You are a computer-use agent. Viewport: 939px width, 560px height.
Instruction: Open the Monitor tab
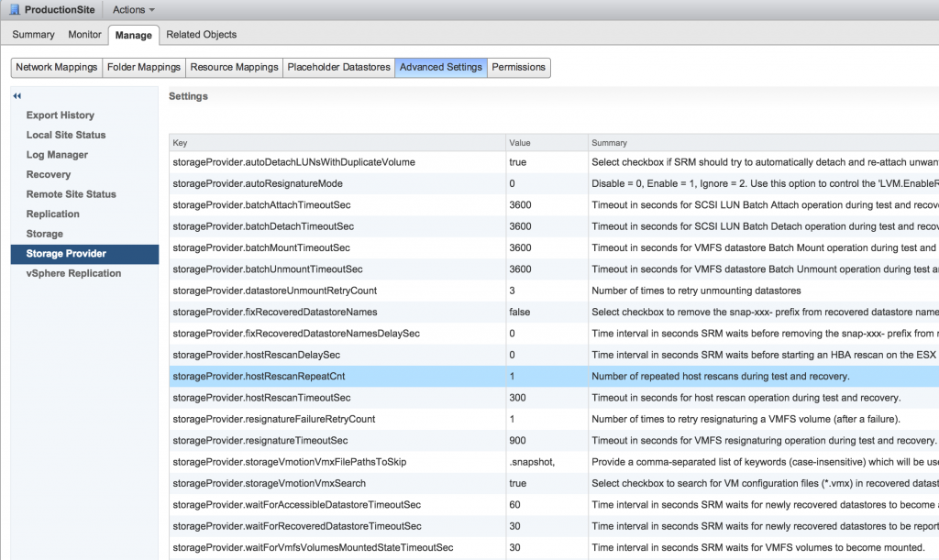click(85, 35)
